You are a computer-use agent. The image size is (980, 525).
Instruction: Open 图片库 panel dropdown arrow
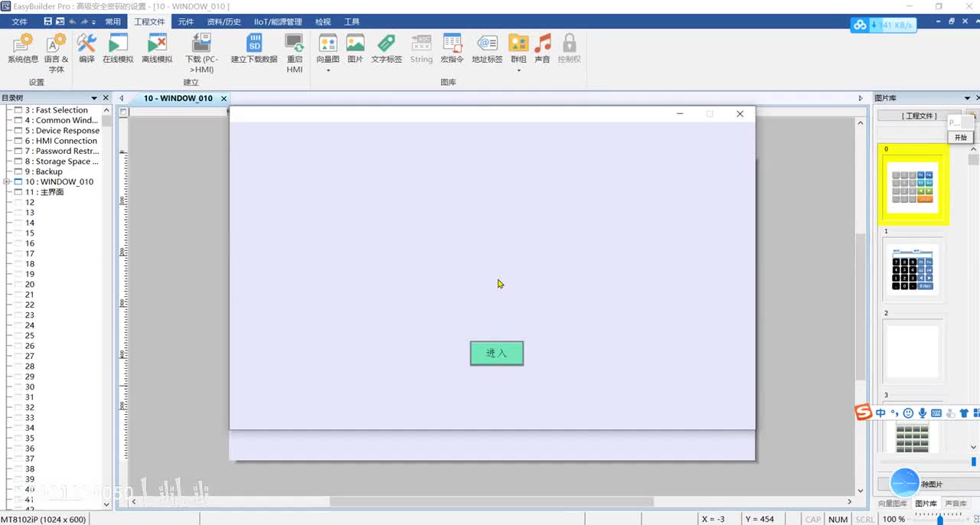click(968, 98)
